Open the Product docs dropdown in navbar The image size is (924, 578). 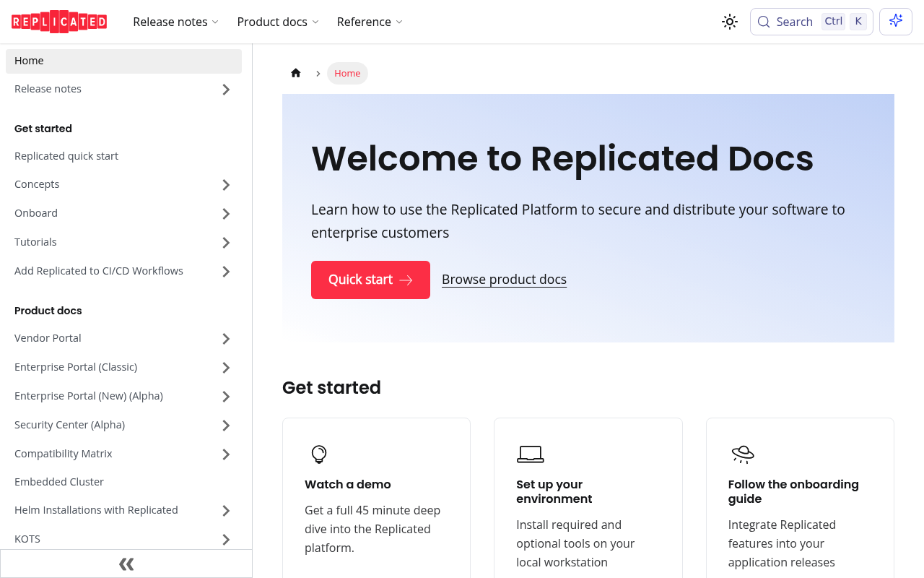(278, 22)
